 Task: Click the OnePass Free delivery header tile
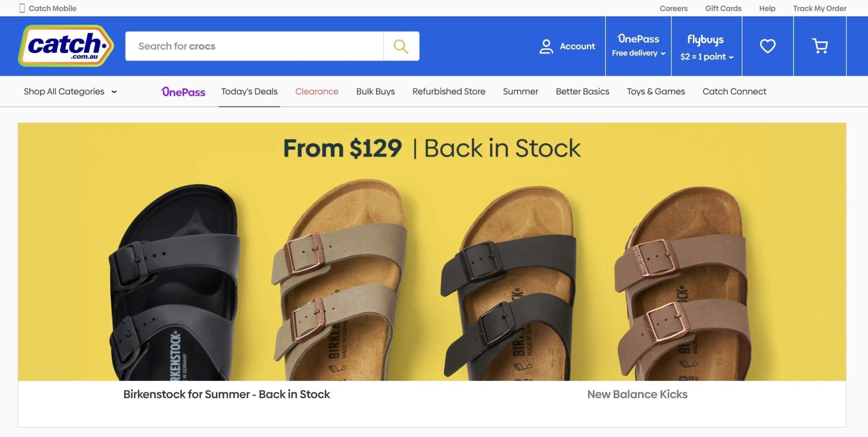pos(637,45)
